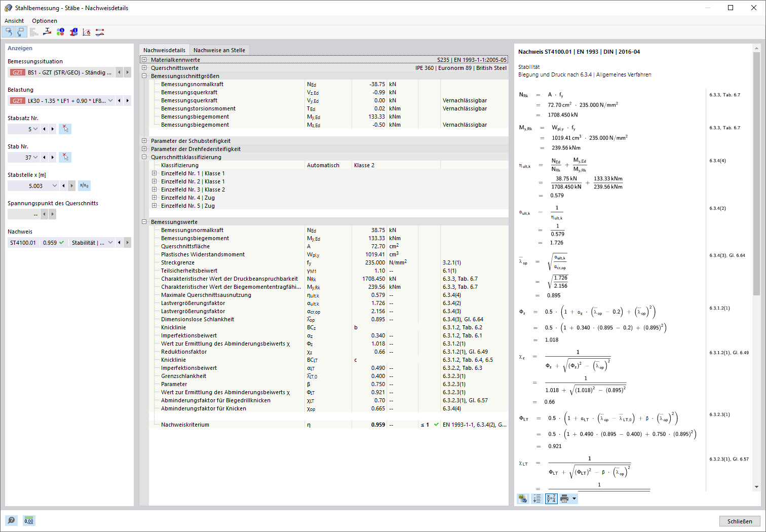Open the Stabsatz Nr. dropdown
The height and width of the screenshot is (532, 766).
click(35, 129)
